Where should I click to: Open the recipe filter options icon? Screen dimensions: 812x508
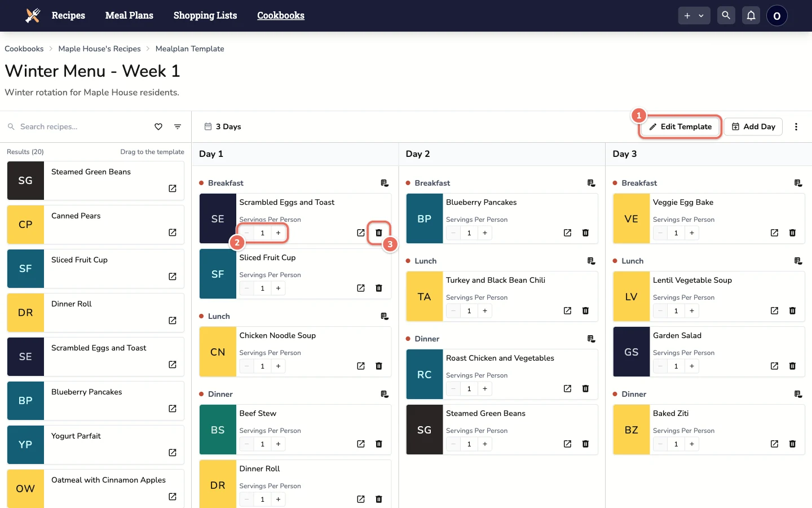[x=178, y=127]
